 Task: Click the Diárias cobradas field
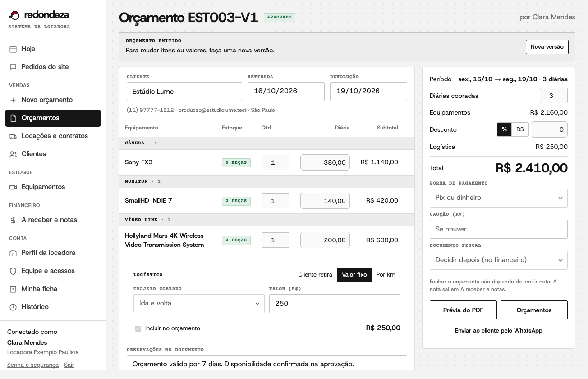tap(554, 96)
